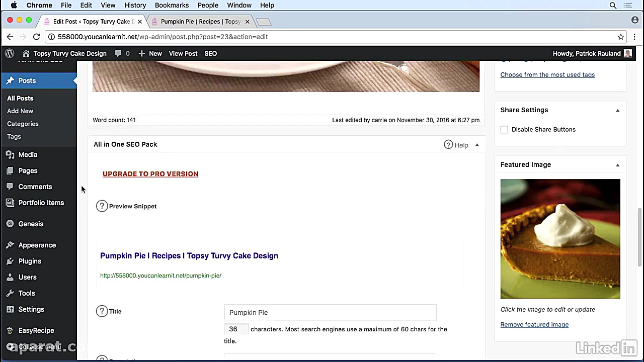Click Choose from the most used tags
644x362 pixels.
[x=547, y=75]
